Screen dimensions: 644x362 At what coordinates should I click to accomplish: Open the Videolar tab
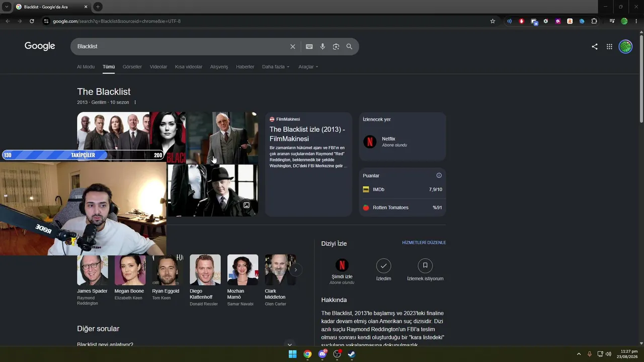point(158,67)
